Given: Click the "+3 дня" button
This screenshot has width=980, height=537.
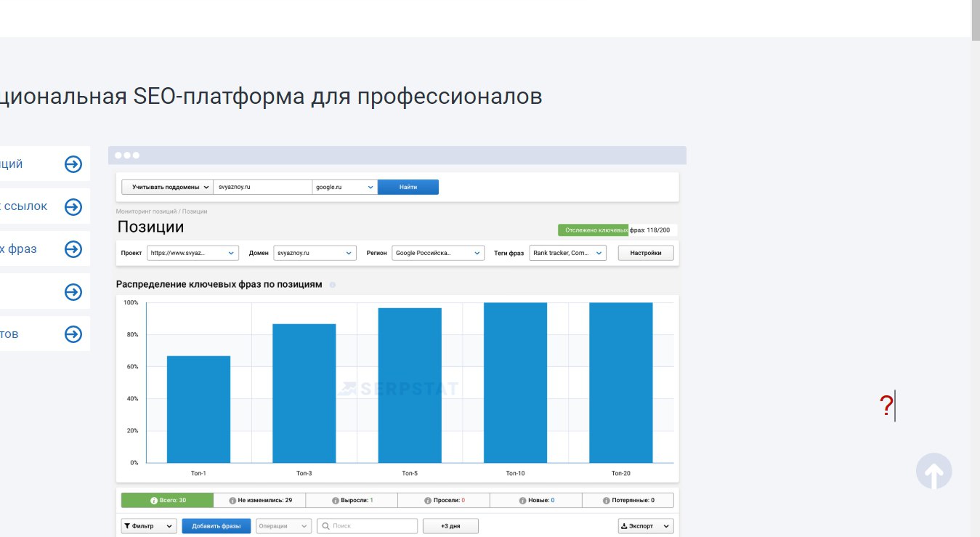Looking at the screenshot, I should pyautogui.click(x=450, y=526).
